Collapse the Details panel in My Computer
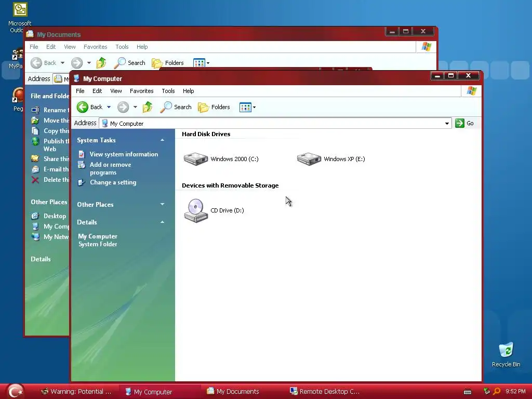532x399 pixels. click(x=162, y=222)
